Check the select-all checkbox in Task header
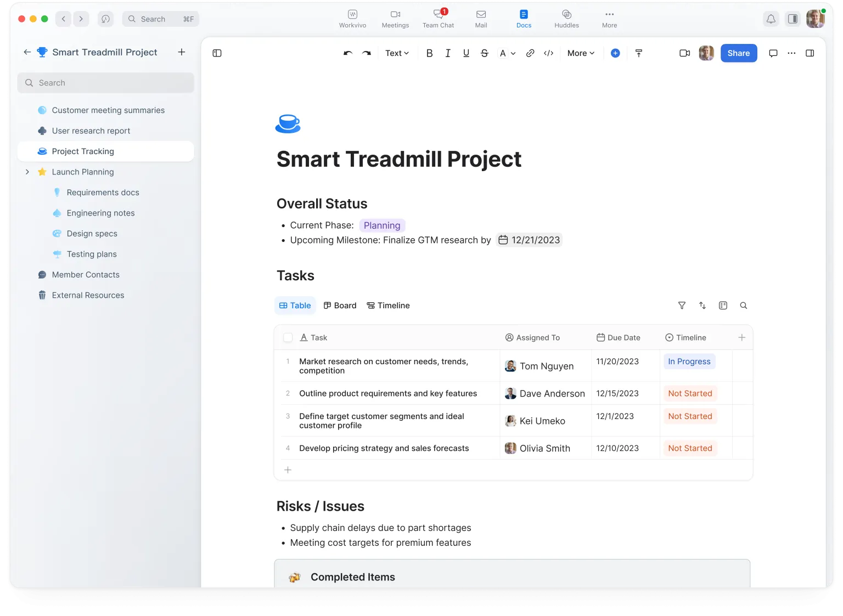The height and width of the screenshot is (616, 843). pos(288,337)
